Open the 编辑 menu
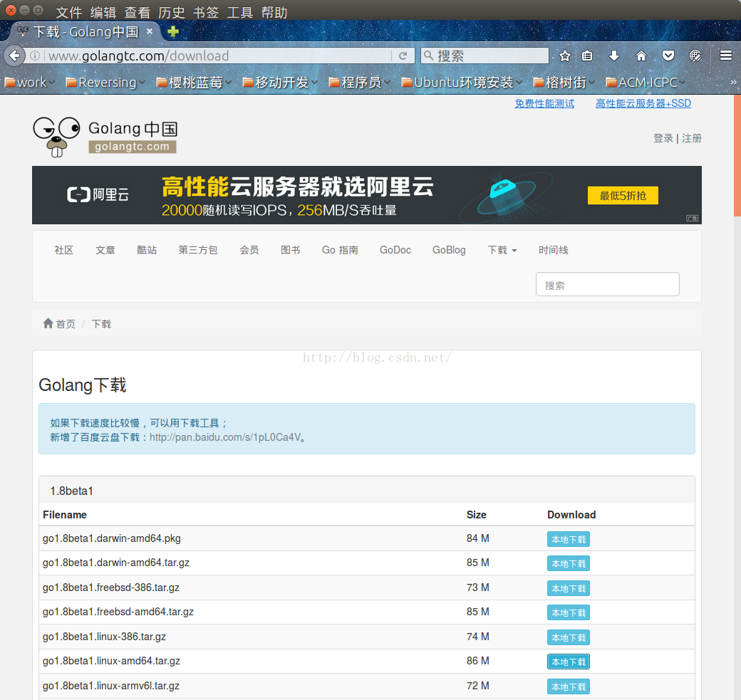 point(103,12)
